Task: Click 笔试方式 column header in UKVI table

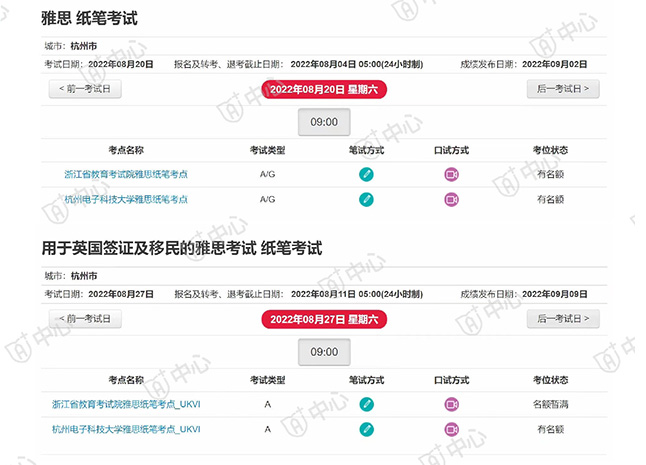Action: click(366, 380)
